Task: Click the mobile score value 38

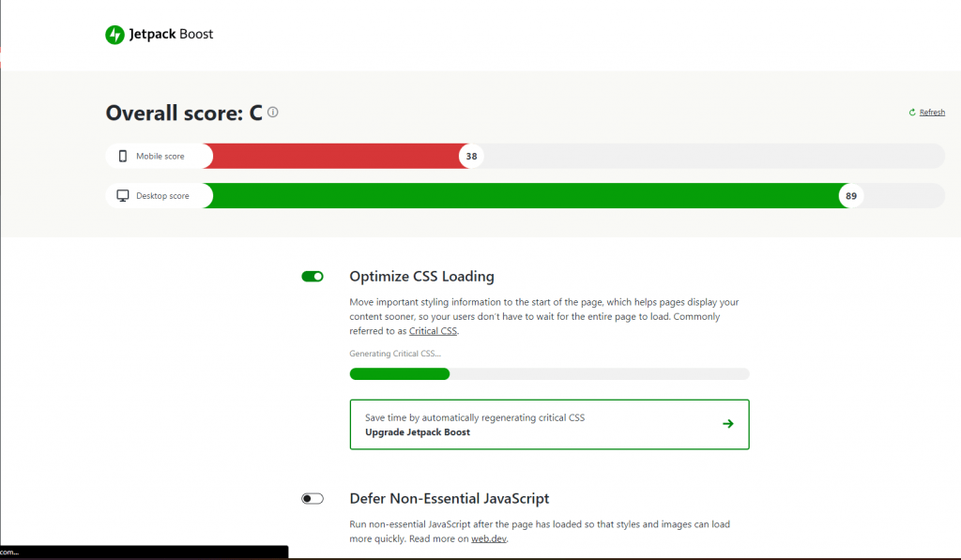Action: (x=471, y=157)
